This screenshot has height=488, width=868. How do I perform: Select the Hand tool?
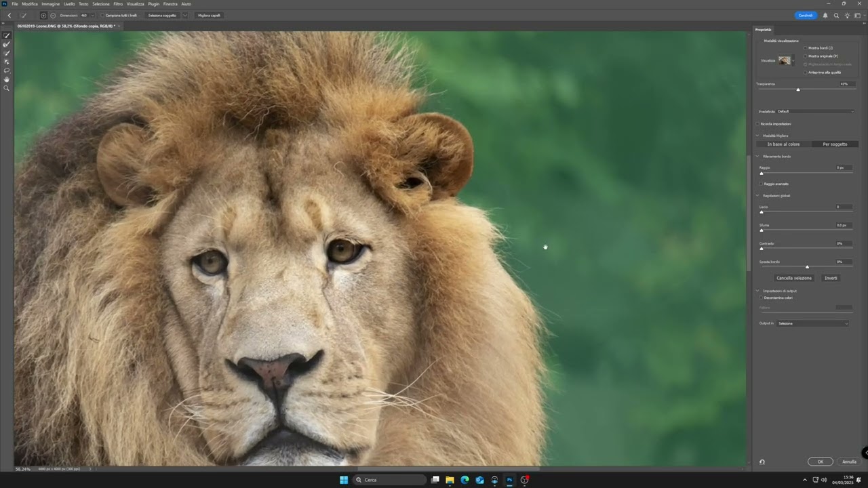(x=7, y=79)
